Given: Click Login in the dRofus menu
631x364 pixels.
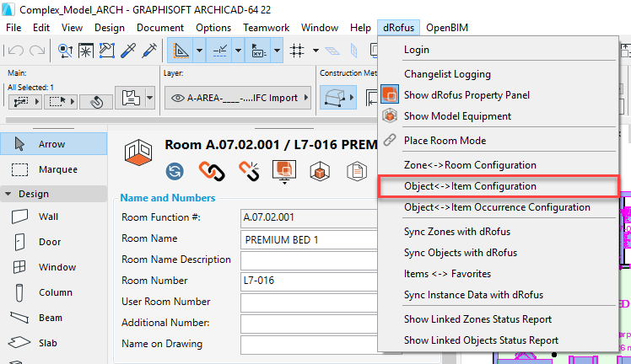Looking at the screenshot, I should (416, 50).
